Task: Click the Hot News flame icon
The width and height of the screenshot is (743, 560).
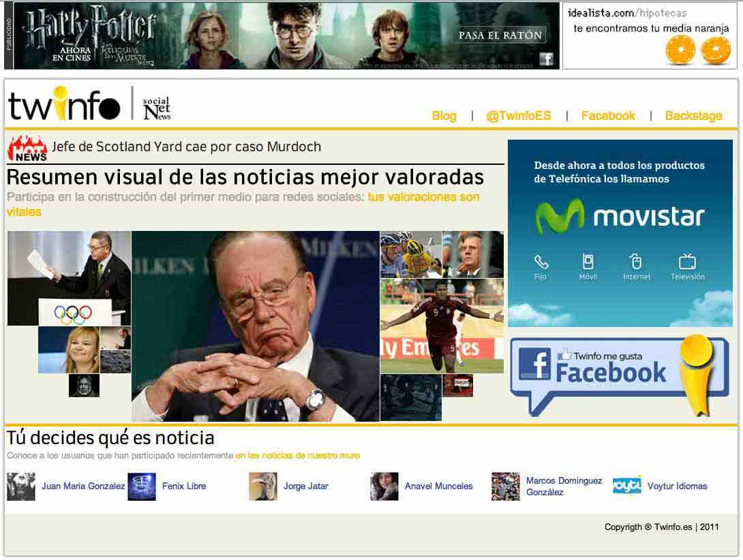Action: [27, 149]
